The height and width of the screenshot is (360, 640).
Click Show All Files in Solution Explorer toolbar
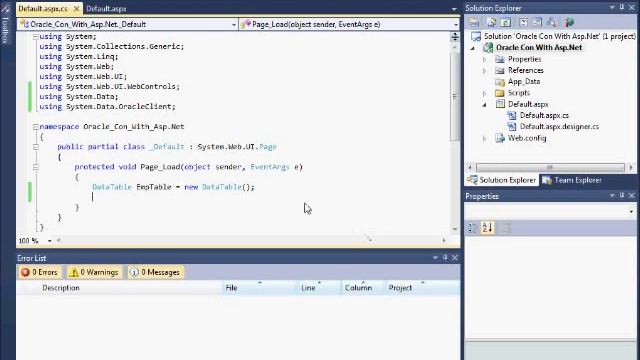pyautogui.click(x=492, y=22)
